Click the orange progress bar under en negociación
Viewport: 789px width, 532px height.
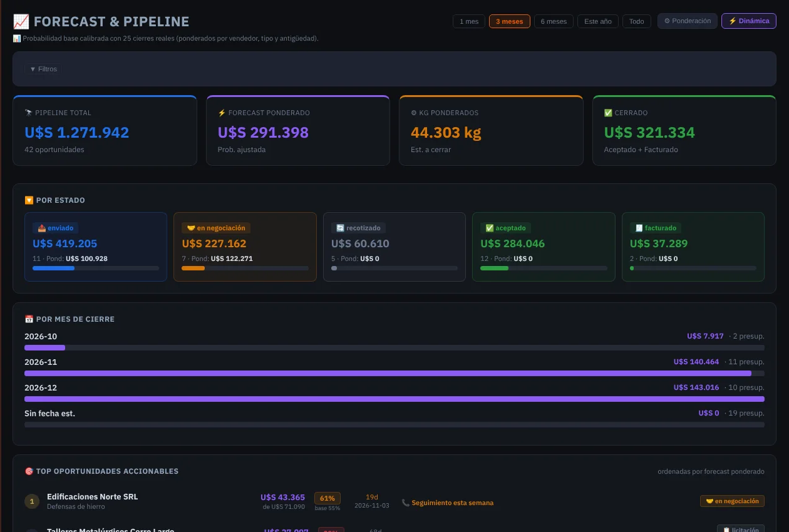(193, 269)
